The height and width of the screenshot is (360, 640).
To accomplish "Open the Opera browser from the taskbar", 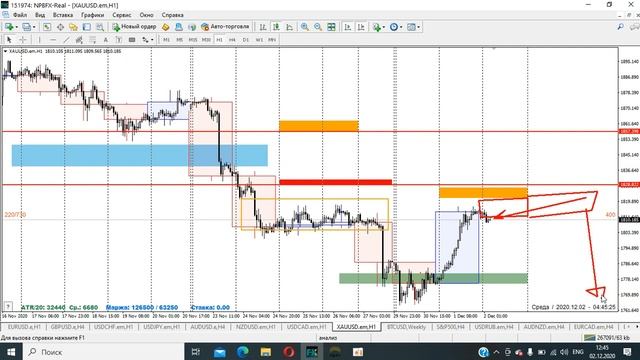I will [289, 352].
